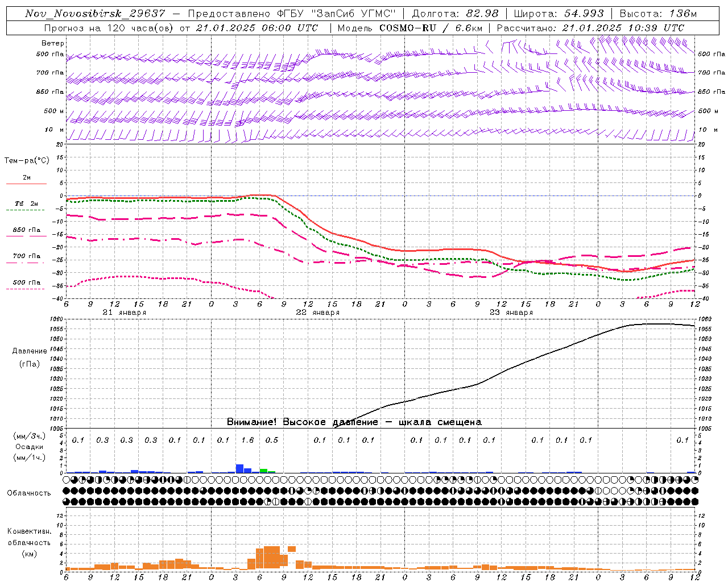Viewport: 728px width, 582px height.
Task: Select the text 'Предоставлено ФГБУ "ЗапСиб УГМС"'
Action: [292, 14]
